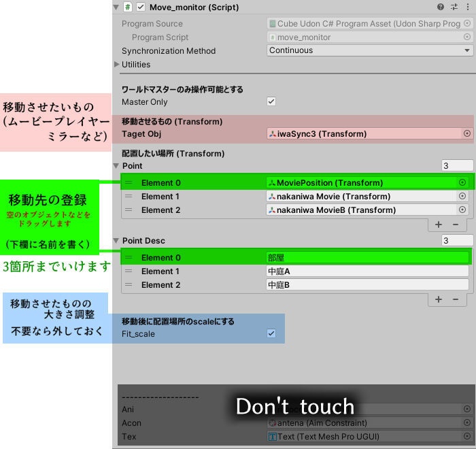Open the Synchronization Method dropdown

(370, 50)
